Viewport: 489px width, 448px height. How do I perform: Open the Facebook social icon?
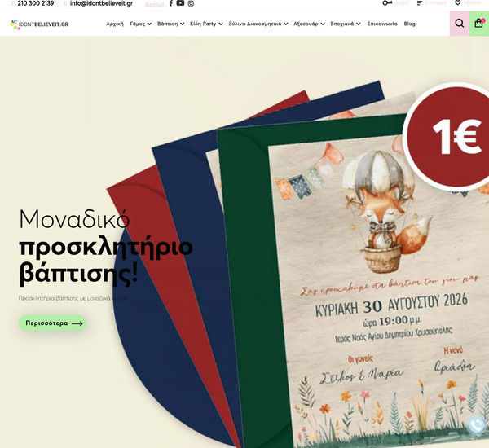tap(171, 3)
